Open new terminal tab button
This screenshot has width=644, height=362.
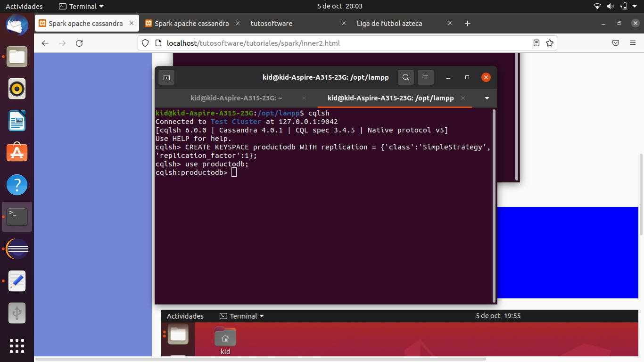pyautogui.click(x=166, y=78)
